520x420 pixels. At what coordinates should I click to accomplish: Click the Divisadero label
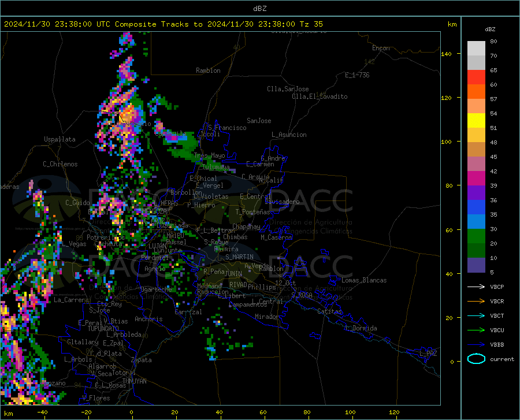pos(282,202)
